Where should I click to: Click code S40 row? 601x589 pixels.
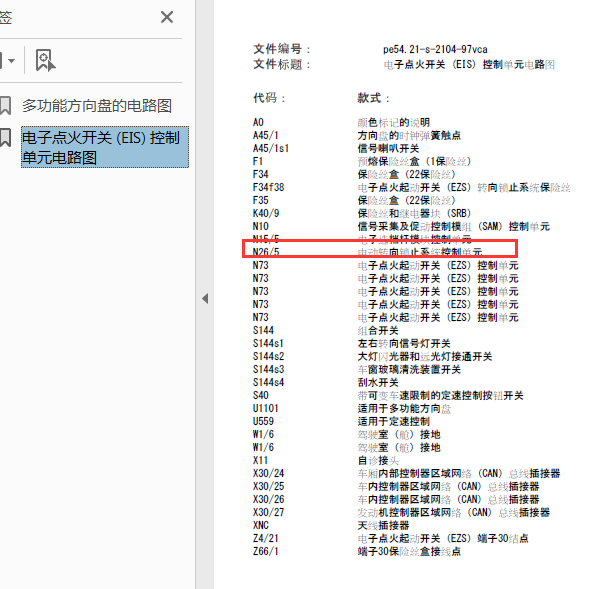(388, 396)
